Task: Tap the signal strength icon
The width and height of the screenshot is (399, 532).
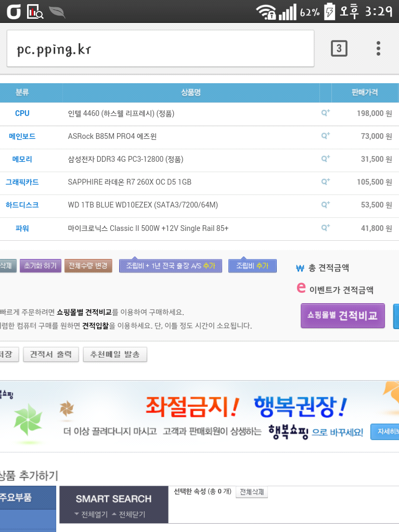Action: (x=287, y=12)
